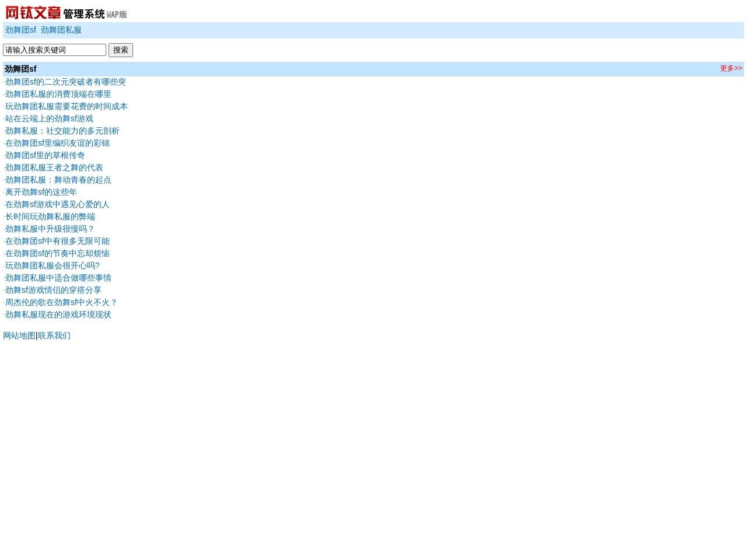The image size is (747, 560).
Task: Open article 劲舞私服现在的游戏环境现状
Action: pos(58,315)
